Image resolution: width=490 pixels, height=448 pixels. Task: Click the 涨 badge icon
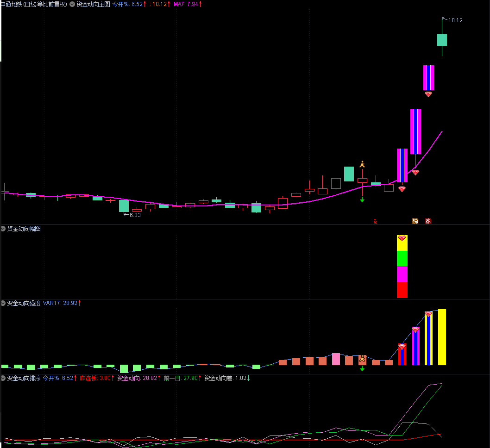point(428,221)
